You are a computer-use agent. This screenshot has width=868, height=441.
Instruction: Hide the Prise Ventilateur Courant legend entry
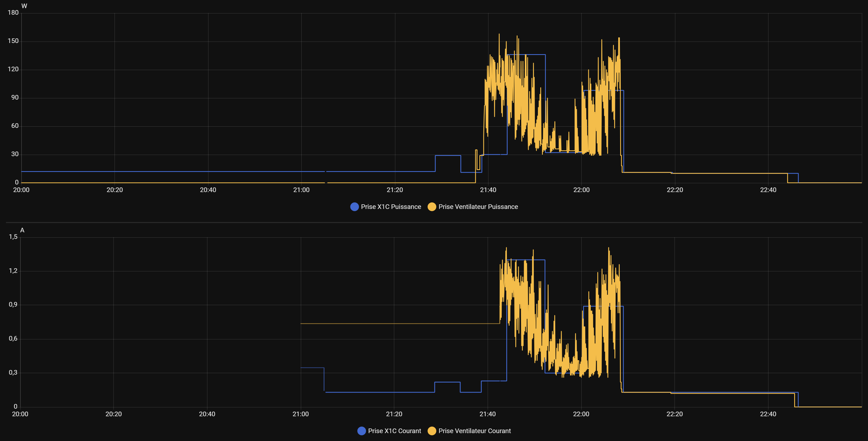(x=474, y=431)
